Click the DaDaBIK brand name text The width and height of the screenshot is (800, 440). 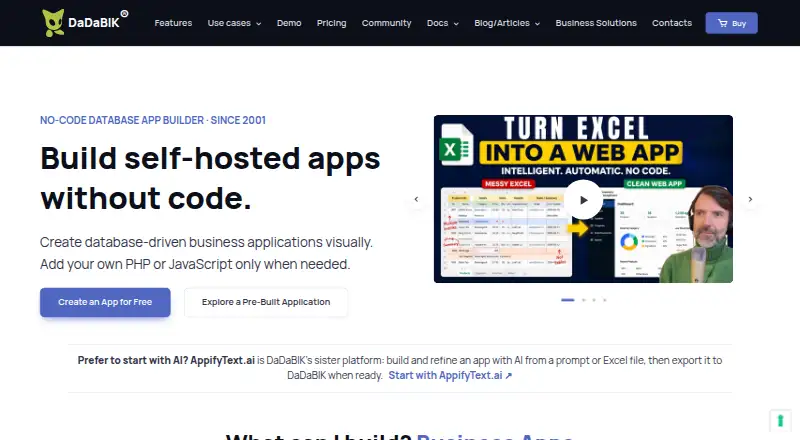pos(94,23)
